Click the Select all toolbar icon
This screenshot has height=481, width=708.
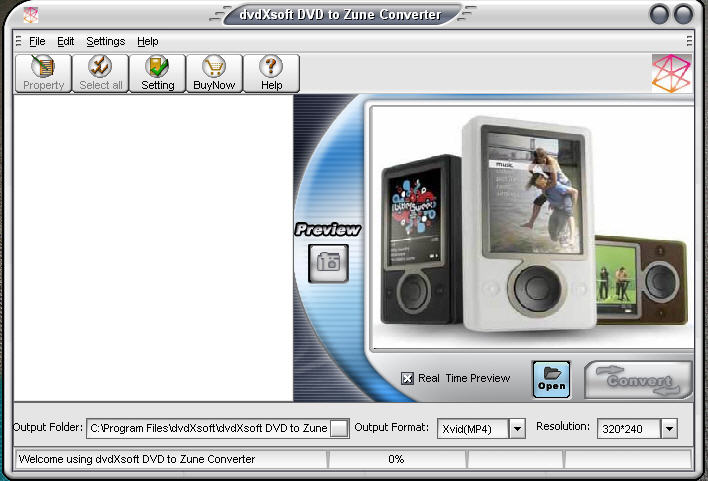pyautogui.click(x=100, y=74)
